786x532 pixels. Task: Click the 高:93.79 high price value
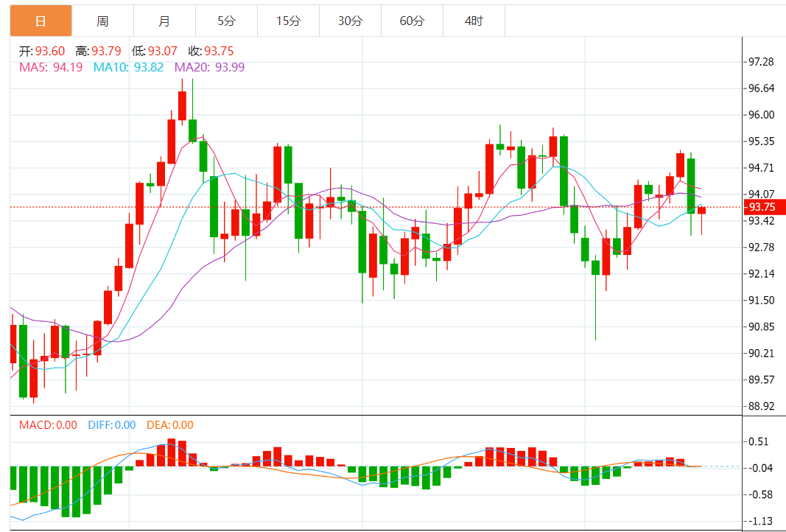pos(98,51)
